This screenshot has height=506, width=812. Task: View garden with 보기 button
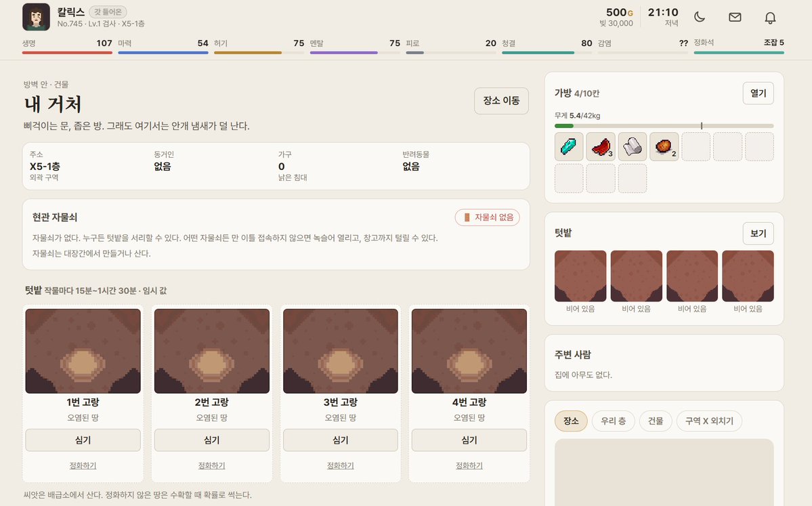coord(758,233)
